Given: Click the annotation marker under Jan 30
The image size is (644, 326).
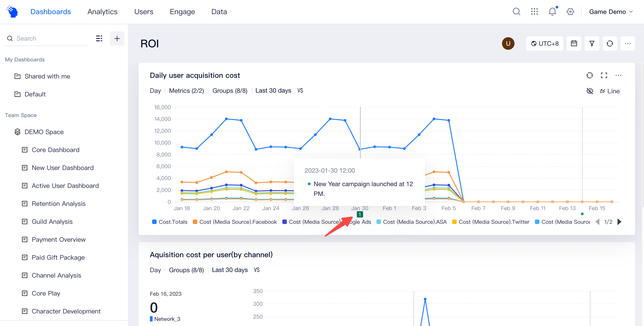Looking at the screenshot, I should [360, 214].
